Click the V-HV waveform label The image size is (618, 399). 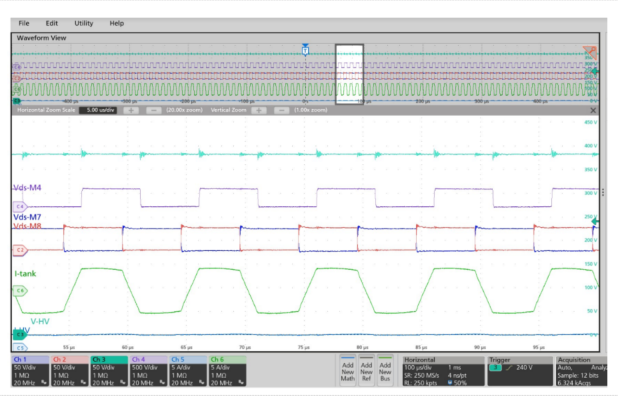[x=40, y=322]
